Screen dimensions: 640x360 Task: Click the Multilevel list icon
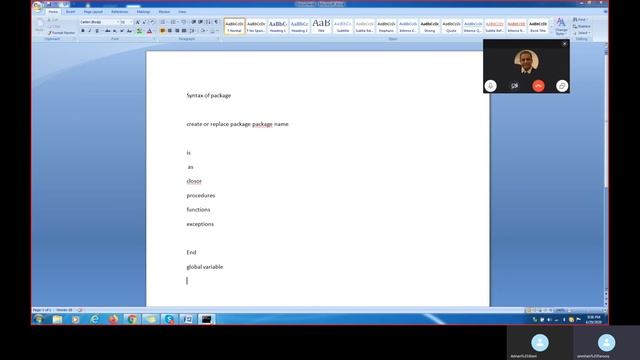point(184,22)
